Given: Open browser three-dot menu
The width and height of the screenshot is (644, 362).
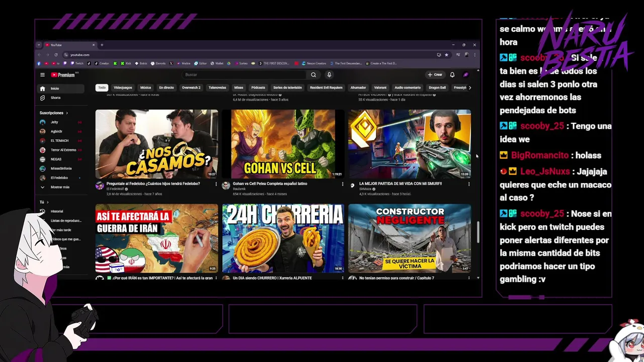Looking at the screenshot, I should [x=474, y=55].
